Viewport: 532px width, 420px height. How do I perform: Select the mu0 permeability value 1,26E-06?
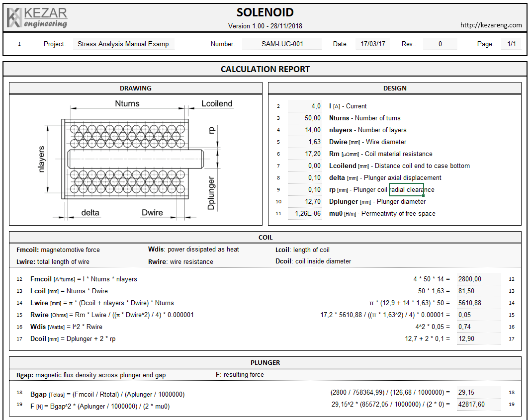(305, 214)
